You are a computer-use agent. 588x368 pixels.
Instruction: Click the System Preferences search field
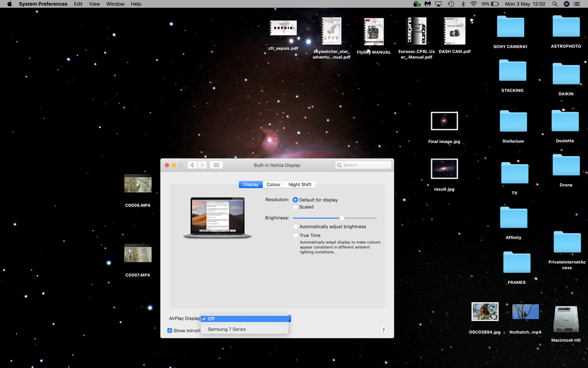[363, 165]
